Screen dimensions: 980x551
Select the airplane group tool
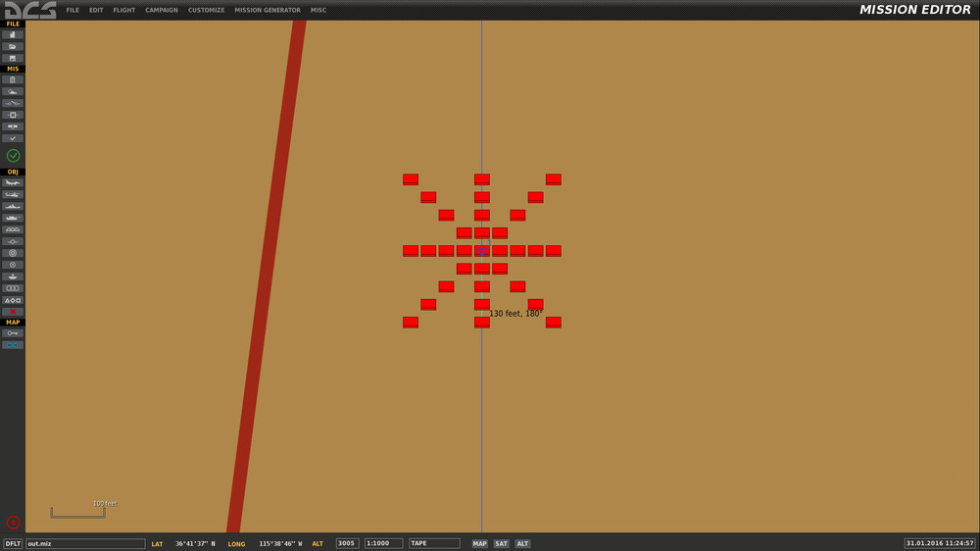coord(13,182)
